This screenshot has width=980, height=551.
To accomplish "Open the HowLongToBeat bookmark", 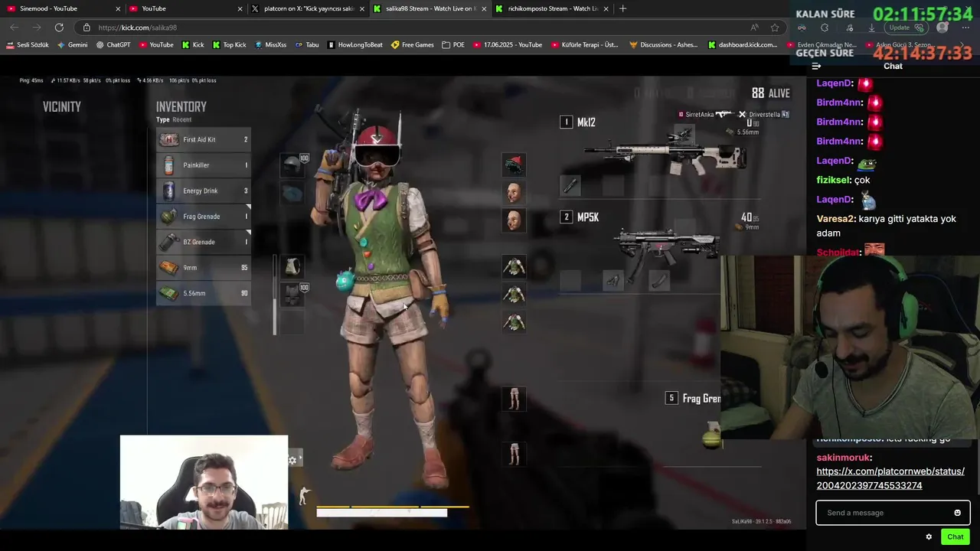I will [355, 45].
